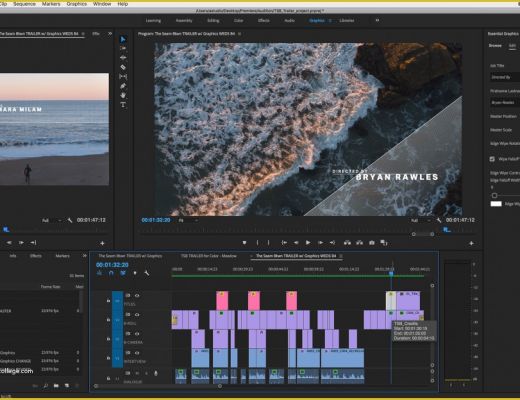The width and height of the screenshot is (520, 400).
Task: Add a marker in Program monitor
Action: pyautogui.click(x=244, y=243)
